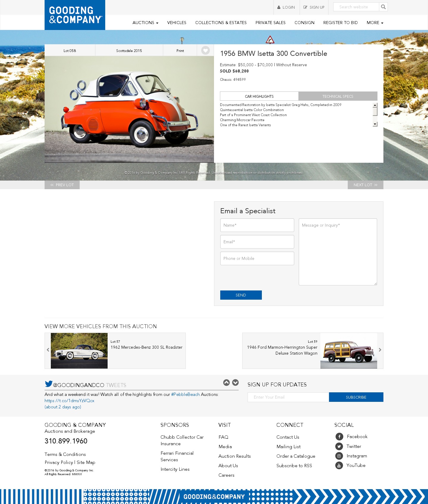Click the BMW Isetta main photo
Viewport: 428px width, 504px height.
click(129, 109)
